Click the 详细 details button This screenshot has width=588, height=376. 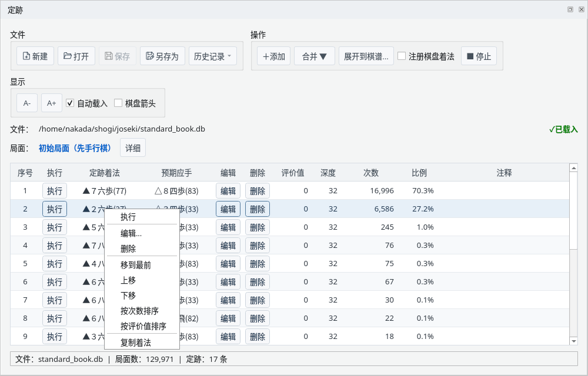point(133,148)
